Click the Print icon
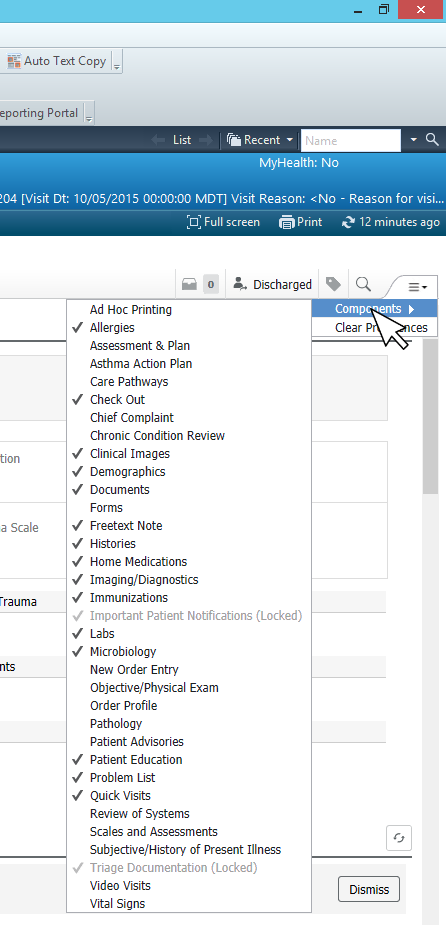This screenshot has height=925, width=446. pos(287,222)
